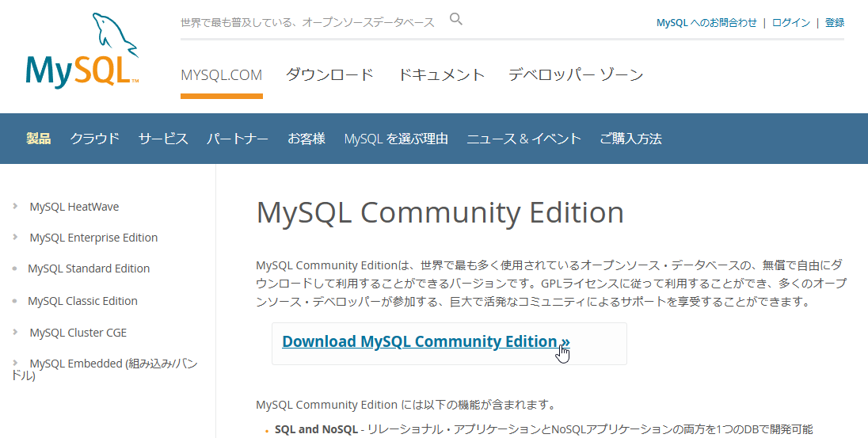Open the デベロッパー ゾーン tab
The height and width of the screenshot is (438, 868).
[576, 74]
